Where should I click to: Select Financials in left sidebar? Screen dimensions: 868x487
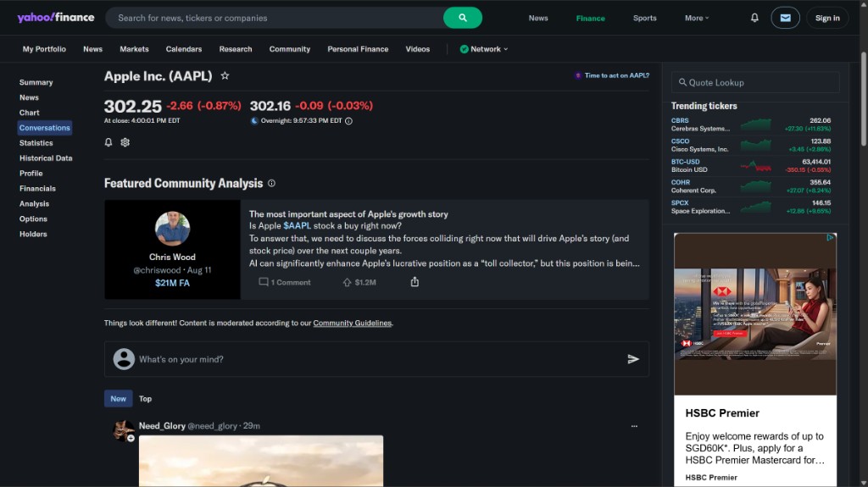[37, 189]
